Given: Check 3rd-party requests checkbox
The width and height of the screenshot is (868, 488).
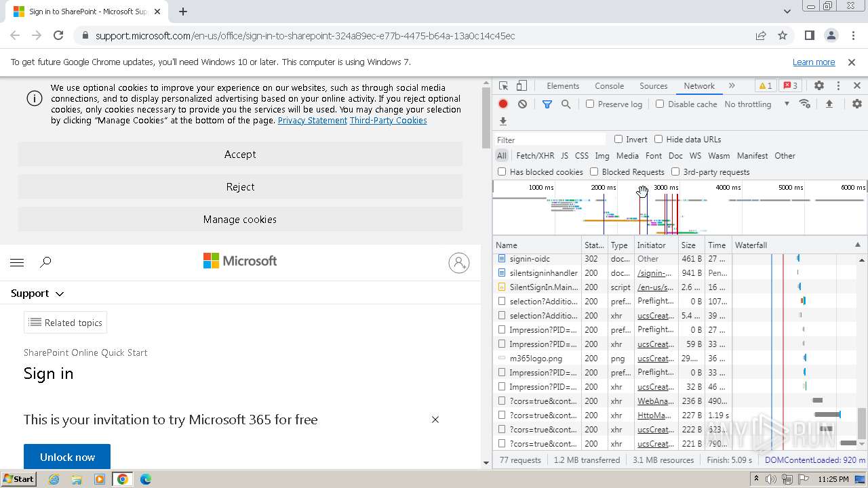Looking at the screenshot, I should [x=675, y=171].
